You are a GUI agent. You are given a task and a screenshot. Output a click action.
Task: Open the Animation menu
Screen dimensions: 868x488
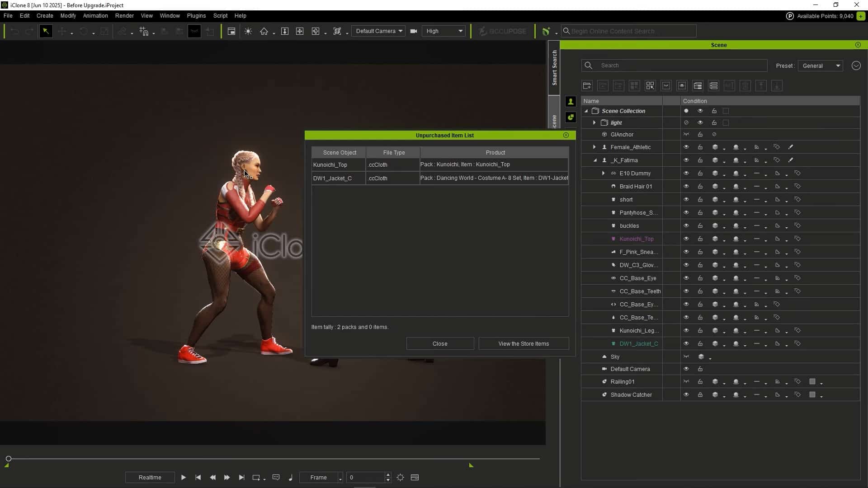pyautogui.click(x=95, y=15)
